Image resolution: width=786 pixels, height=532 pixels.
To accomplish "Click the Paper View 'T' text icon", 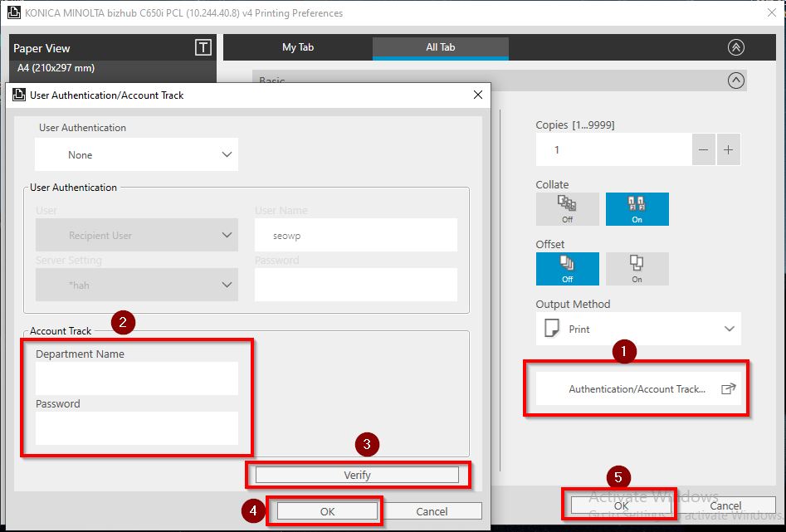I will (203, 47).
